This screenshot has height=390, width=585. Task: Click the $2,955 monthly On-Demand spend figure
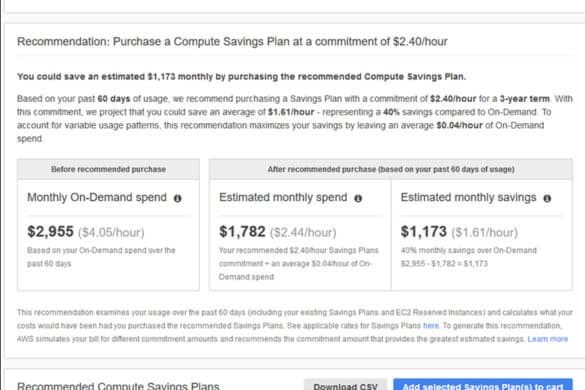(x=50, y=231)
